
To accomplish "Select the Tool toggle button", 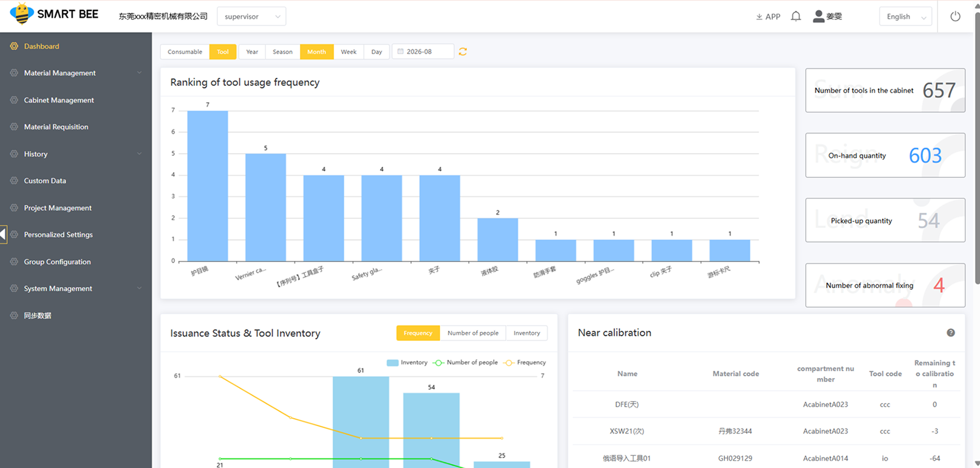I will [x=223, y=52].
